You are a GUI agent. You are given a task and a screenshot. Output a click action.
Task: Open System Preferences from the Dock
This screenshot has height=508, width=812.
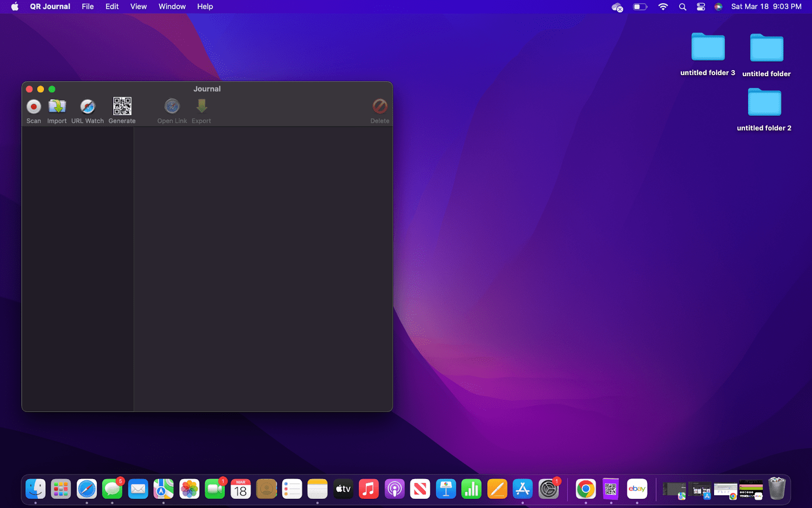pos(548,489)
